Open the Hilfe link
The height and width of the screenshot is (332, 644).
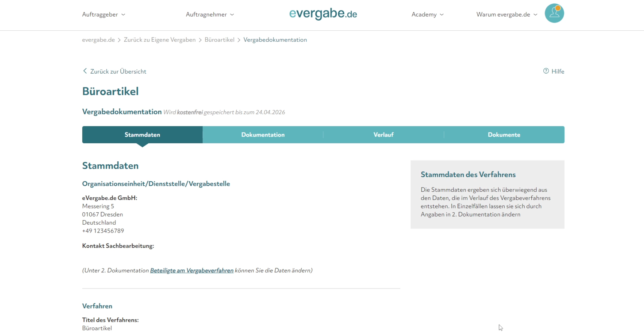(x=558, y=71)
